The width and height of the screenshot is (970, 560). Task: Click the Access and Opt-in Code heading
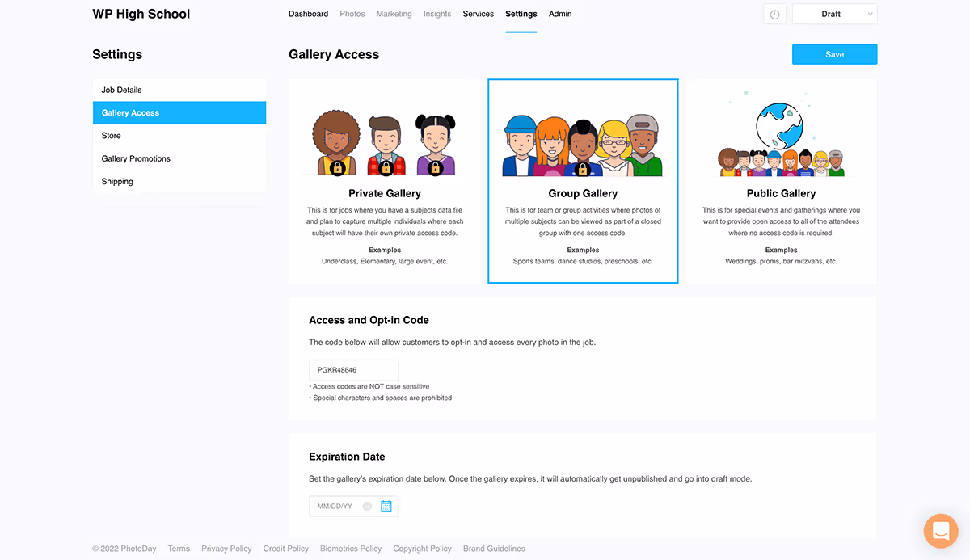point(369,320)
